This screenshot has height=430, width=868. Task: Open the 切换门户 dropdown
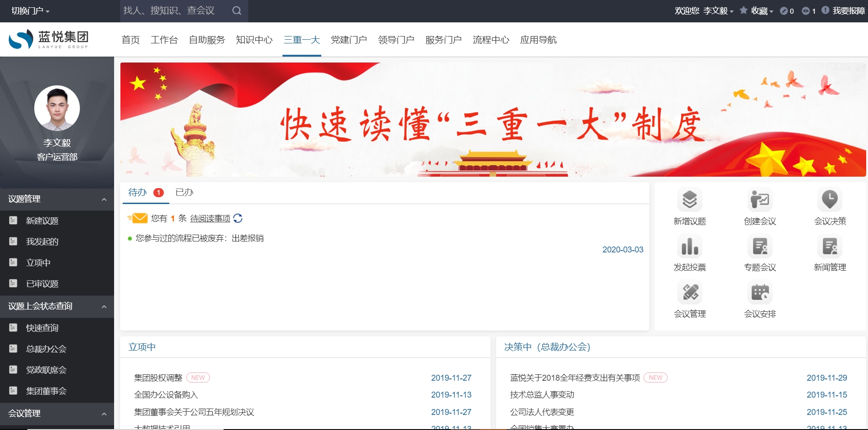[30, 10]
